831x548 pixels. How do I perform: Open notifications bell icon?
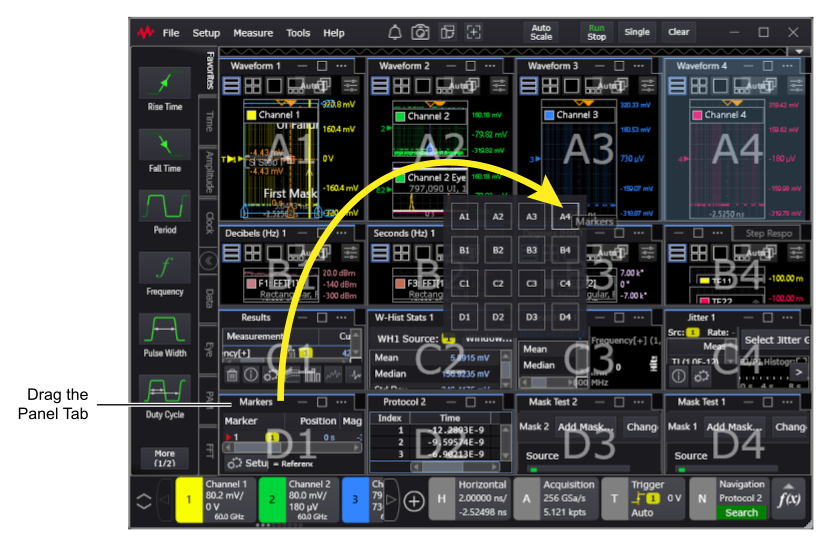click(x=395, y=32)
